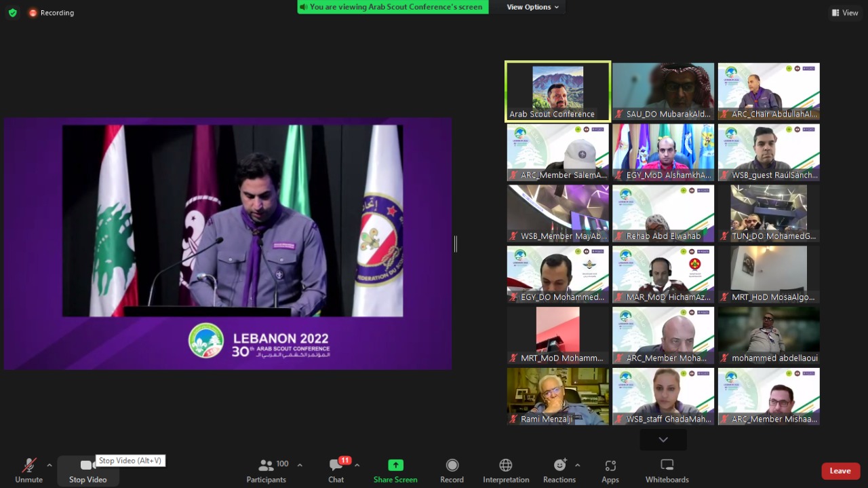The width and height of the screenshot is (868, 488).
Task: Click the Record icon
Action: click(452, 465)
